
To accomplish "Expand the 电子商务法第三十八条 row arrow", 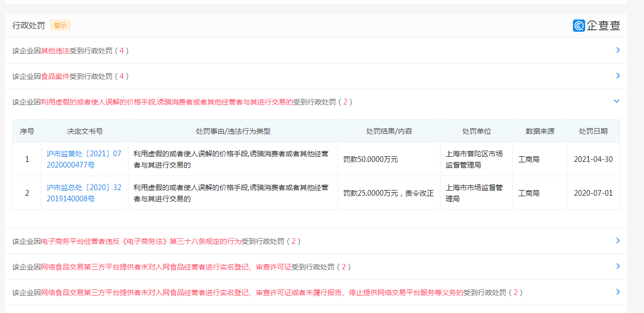I will coord(618,241).
